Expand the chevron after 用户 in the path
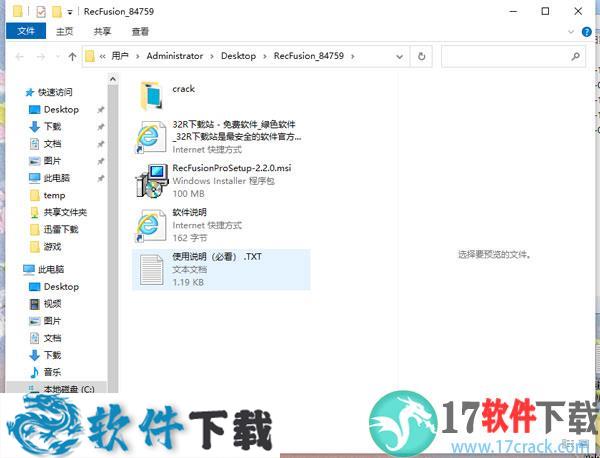The width and height of the screenshot is (600, 458). pyautogui.click(x=137, y=56)
